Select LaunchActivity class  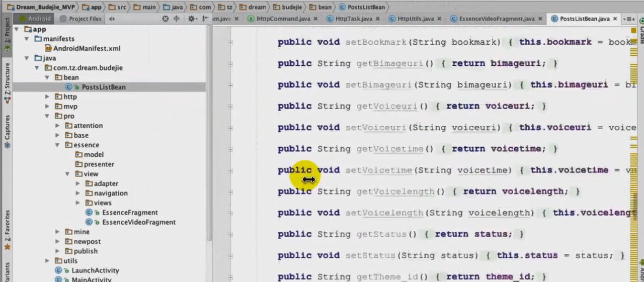[x=87, y=270]
